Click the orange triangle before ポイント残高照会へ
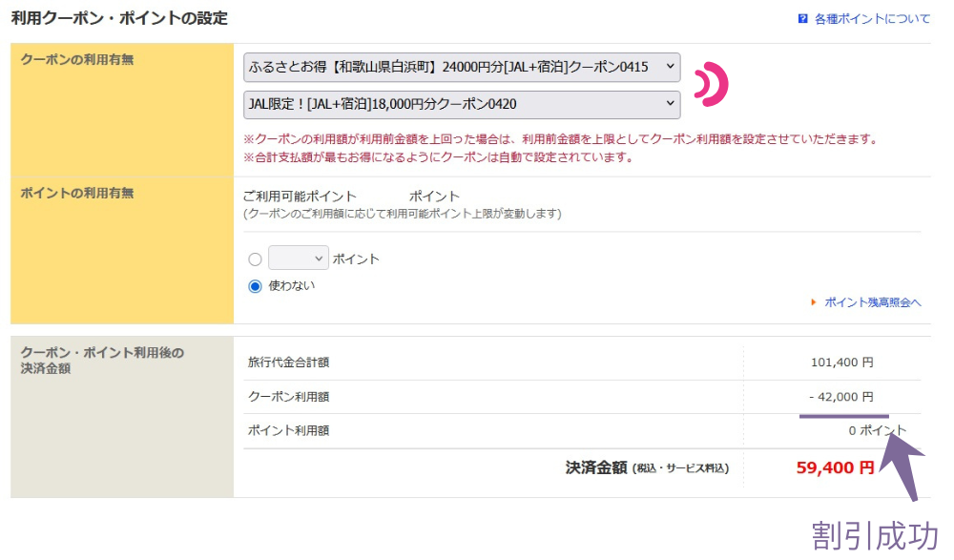The image size is (954, 560). coord(814,302)
